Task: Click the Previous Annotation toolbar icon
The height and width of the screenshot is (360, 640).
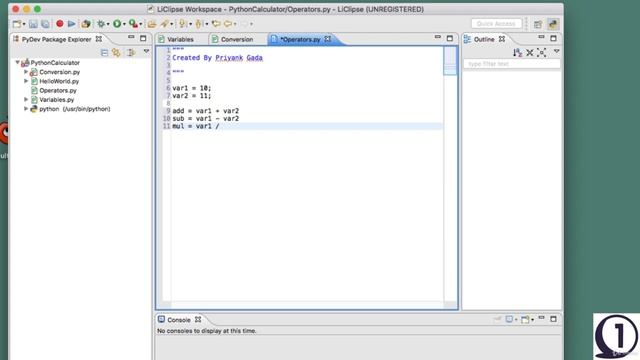Action: [x=199, y=24]
